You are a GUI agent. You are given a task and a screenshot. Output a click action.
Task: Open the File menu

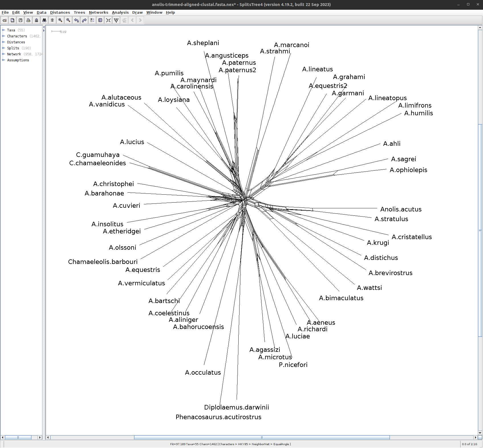pyautogui.click(x=5, y=13)
